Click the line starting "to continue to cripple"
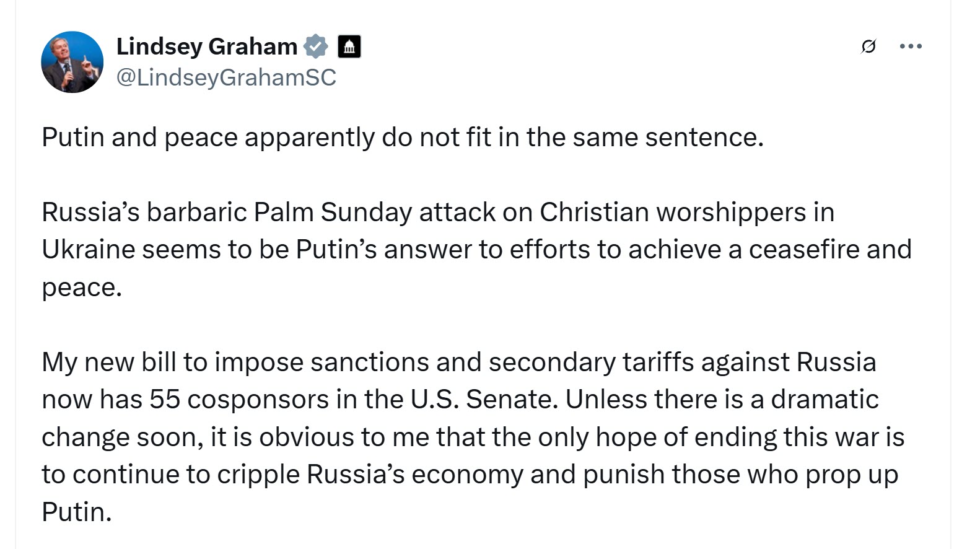Viewport: 980px width, 549px height. pos(470,475)
